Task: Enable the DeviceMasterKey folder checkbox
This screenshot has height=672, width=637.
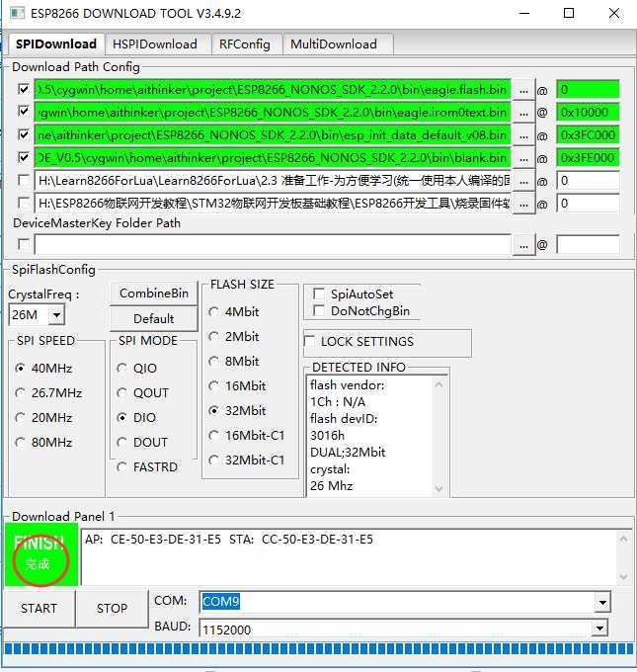Action: 24,245
